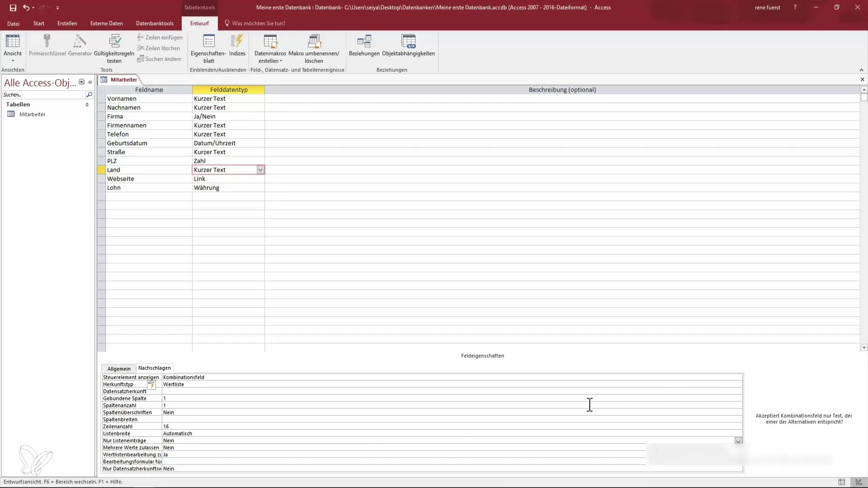Open quick access toolbar customization arrow
This screenshot has height=488, width=868.
pyautogui.click(x=57, y=8)
